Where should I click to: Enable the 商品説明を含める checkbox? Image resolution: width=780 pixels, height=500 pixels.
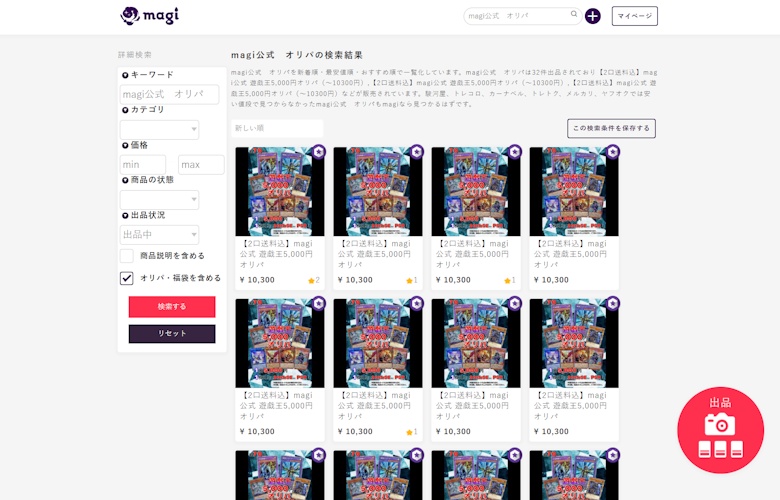click(127, 256)
